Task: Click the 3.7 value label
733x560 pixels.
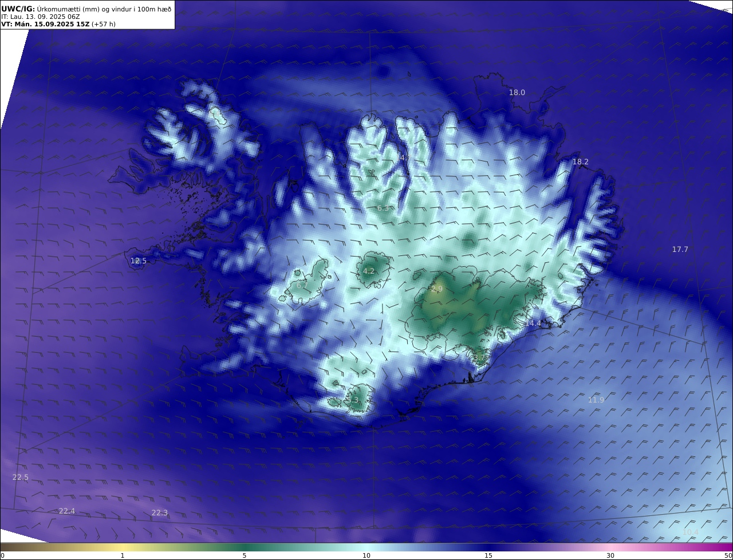Action: (x=479, y=358)
